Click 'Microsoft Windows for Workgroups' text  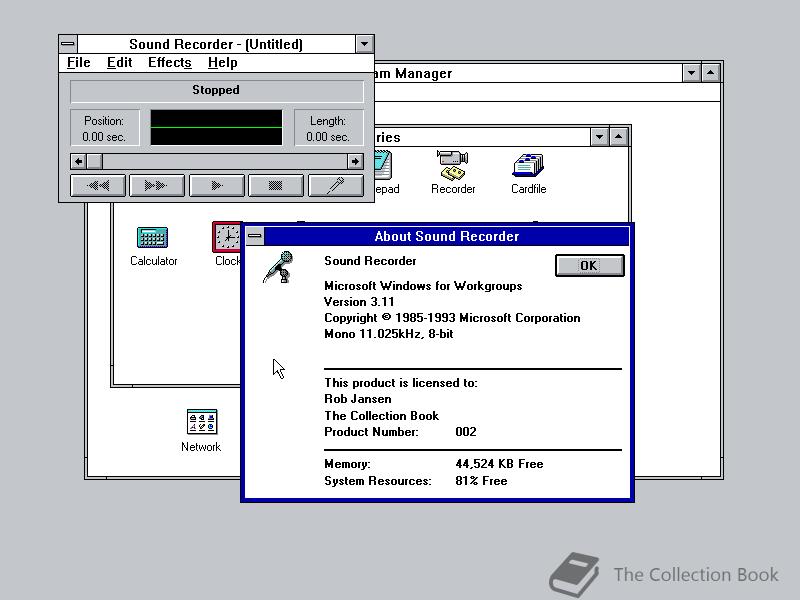(423, 286)
